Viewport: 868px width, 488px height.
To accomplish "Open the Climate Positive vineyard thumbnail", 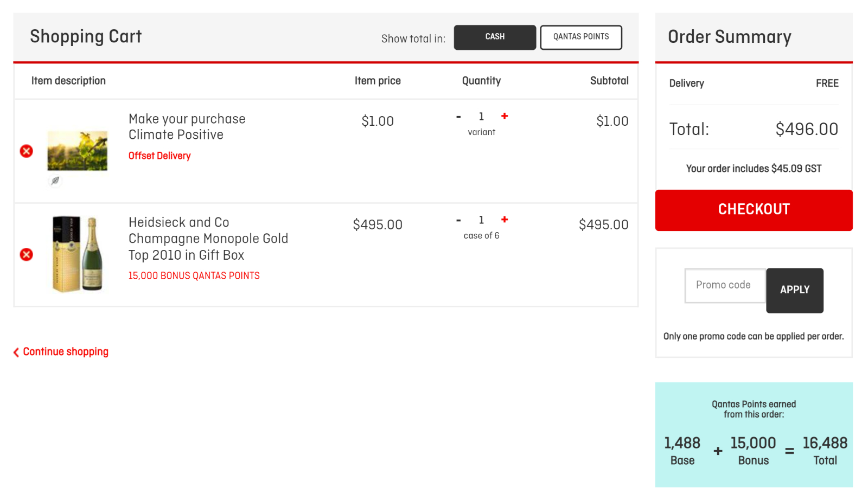I will point(77,151).
